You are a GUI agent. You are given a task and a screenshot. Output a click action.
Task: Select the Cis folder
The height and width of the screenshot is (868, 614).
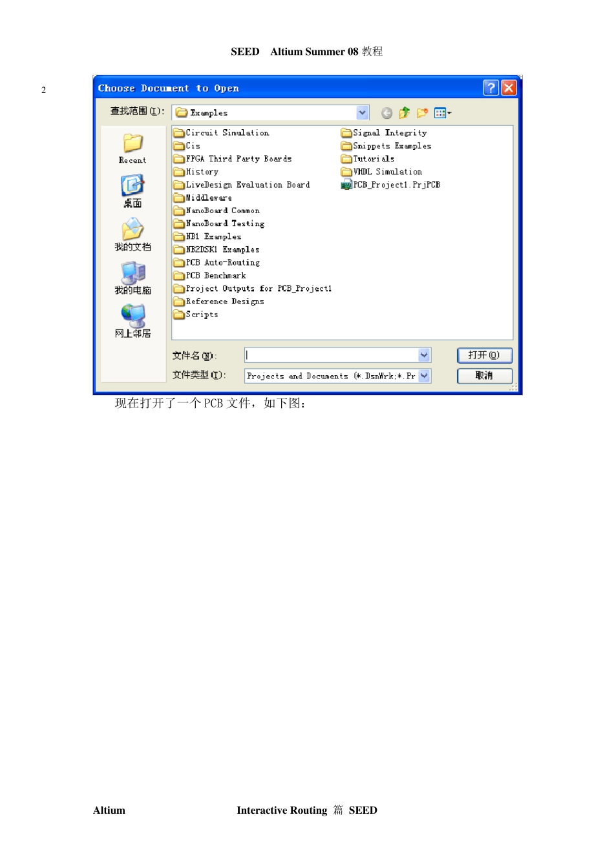(x=187, y=146)
